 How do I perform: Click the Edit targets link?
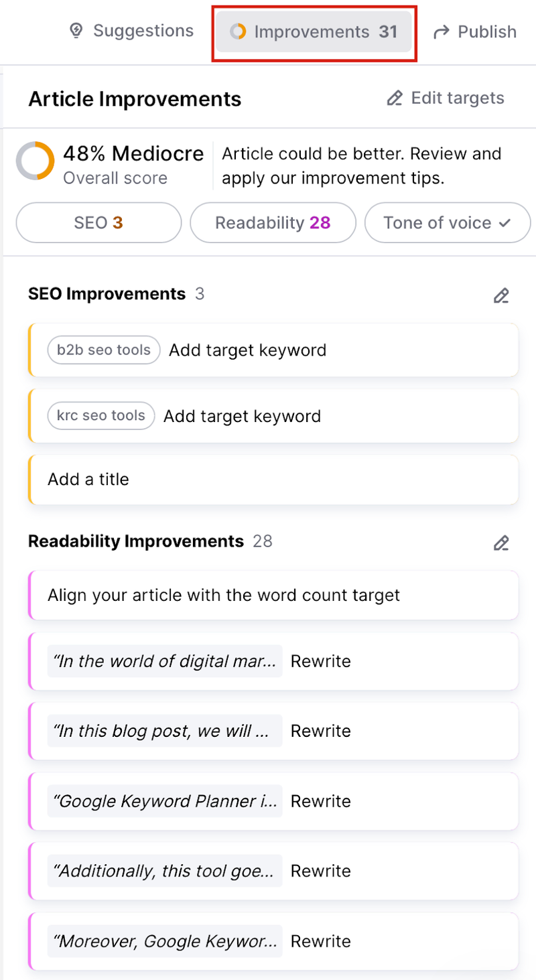tap(446, 98)
